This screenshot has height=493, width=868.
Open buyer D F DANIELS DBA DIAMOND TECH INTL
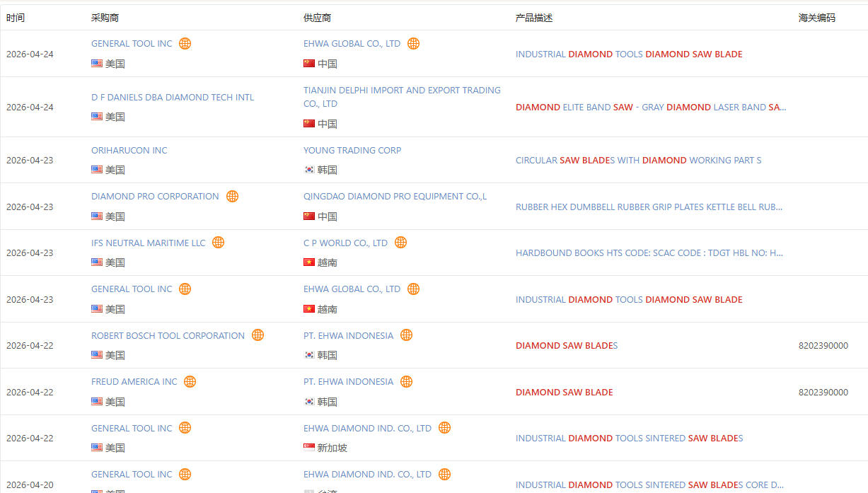[x=173, y=98]
